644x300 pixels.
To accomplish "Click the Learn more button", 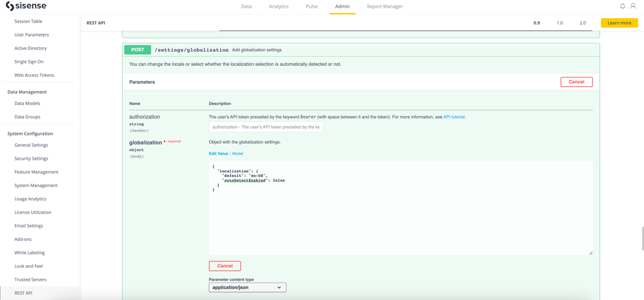I will (x=619, y=23).
